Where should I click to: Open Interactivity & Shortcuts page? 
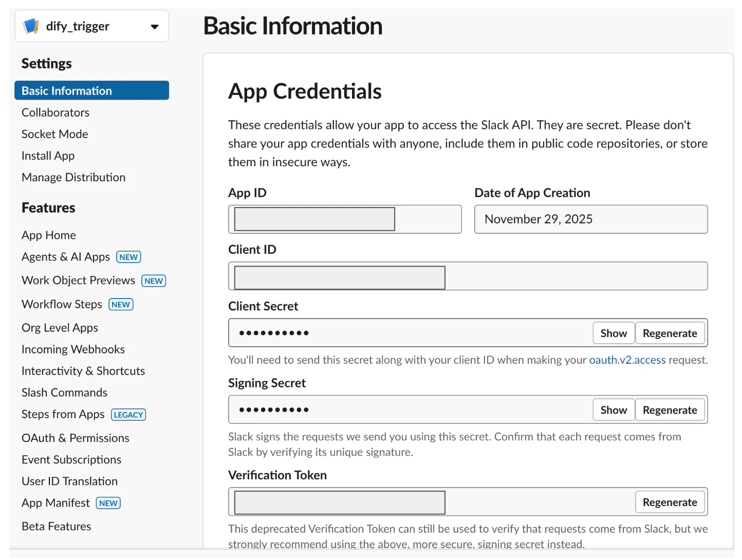tap(83, 371)
